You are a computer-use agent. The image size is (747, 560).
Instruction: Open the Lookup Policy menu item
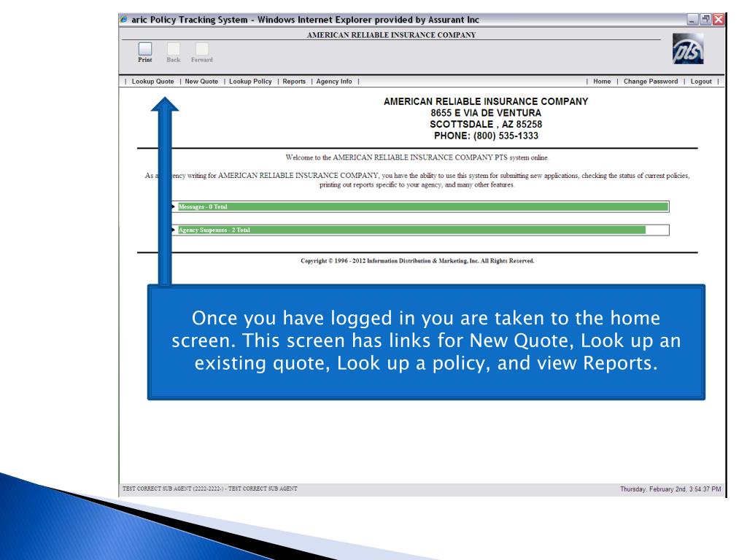coord(250,82)
